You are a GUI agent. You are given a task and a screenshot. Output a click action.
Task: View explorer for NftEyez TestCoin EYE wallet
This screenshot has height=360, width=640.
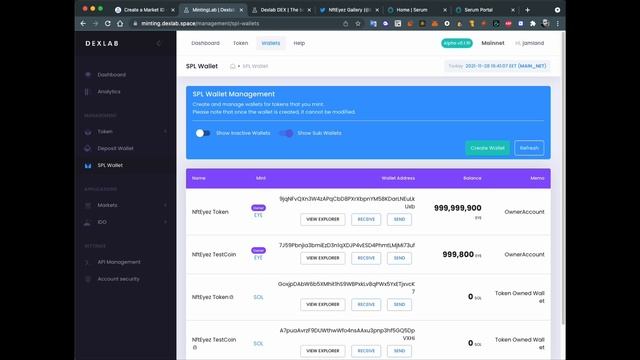click(322, 258)
